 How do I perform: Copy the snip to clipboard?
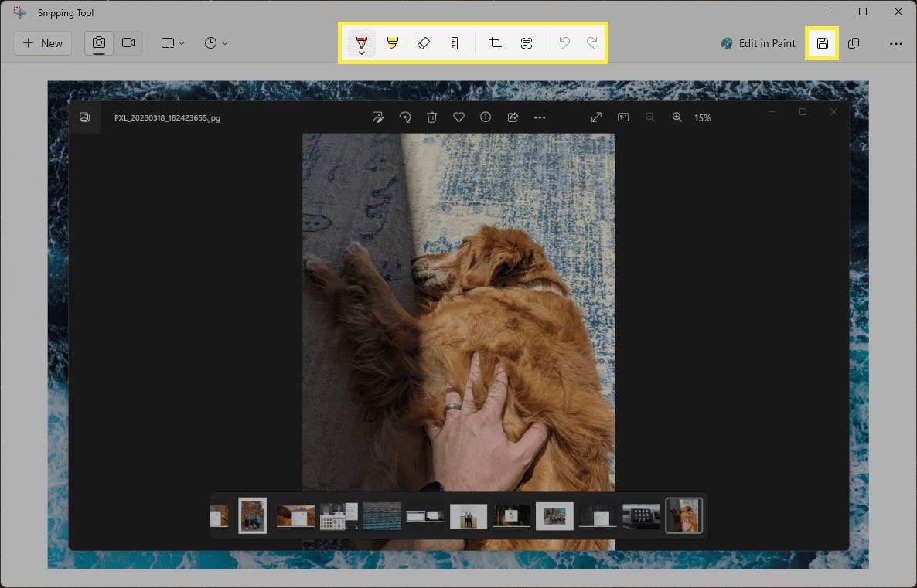tap(854, 43)
